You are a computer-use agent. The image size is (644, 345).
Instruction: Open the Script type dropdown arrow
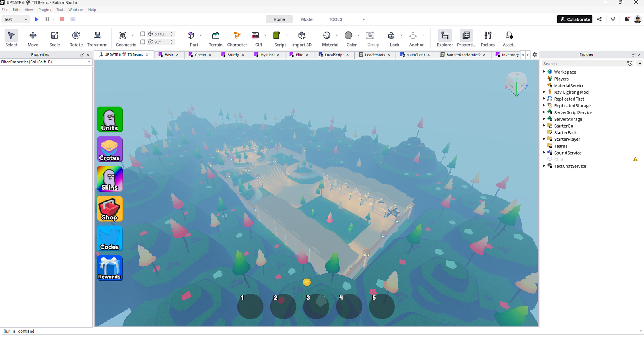pos(287,35)
